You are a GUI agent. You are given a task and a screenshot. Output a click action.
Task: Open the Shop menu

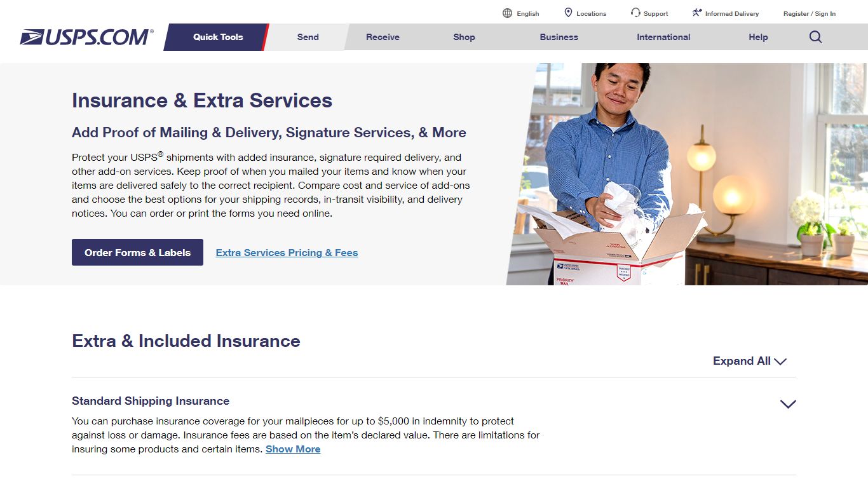click(x=464, y=37)
